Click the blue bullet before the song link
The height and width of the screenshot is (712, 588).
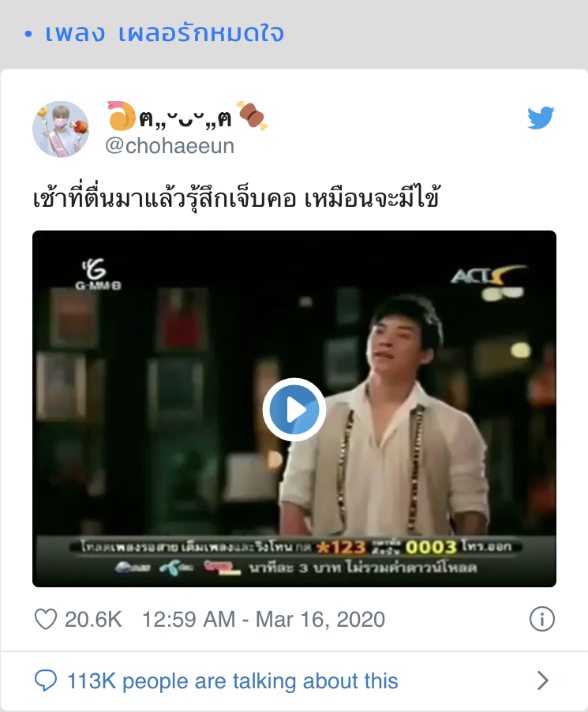[28, 34]
